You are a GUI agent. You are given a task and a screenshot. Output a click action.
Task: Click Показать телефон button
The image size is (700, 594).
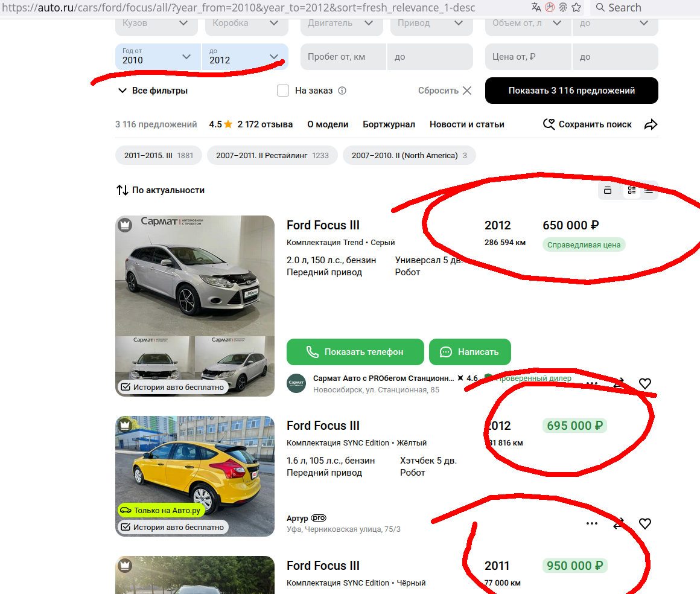coord(355,352)
